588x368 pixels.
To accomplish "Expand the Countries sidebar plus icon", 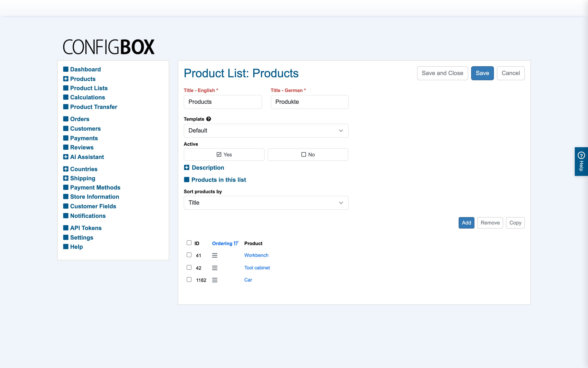I will (x=66, y=169).
